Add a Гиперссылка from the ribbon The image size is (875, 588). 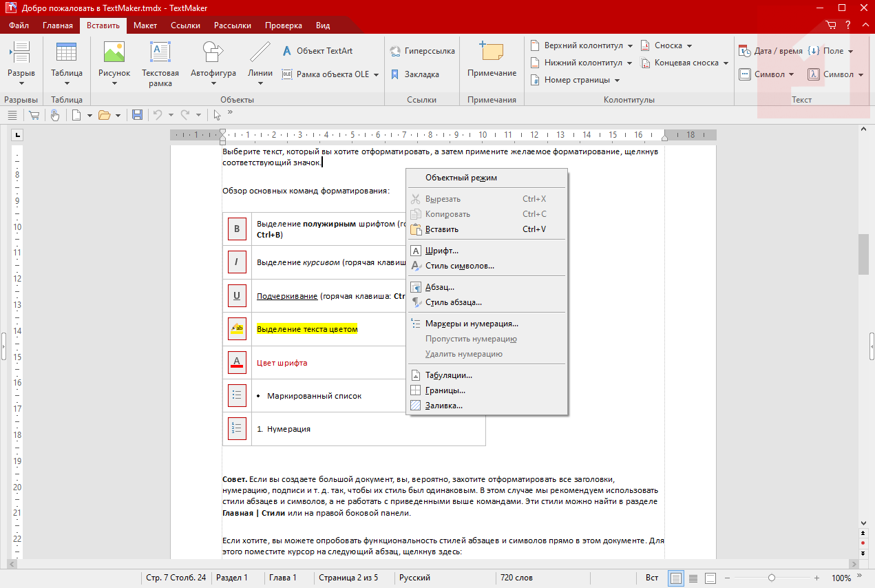(395, 51)
